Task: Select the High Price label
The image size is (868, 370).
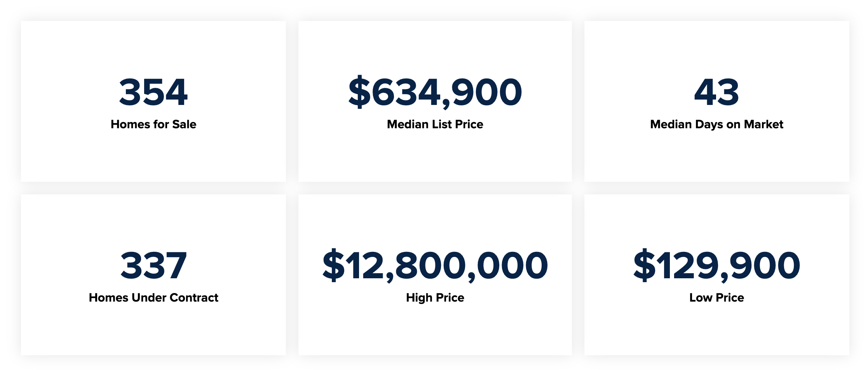Action: tap(435, 298)
